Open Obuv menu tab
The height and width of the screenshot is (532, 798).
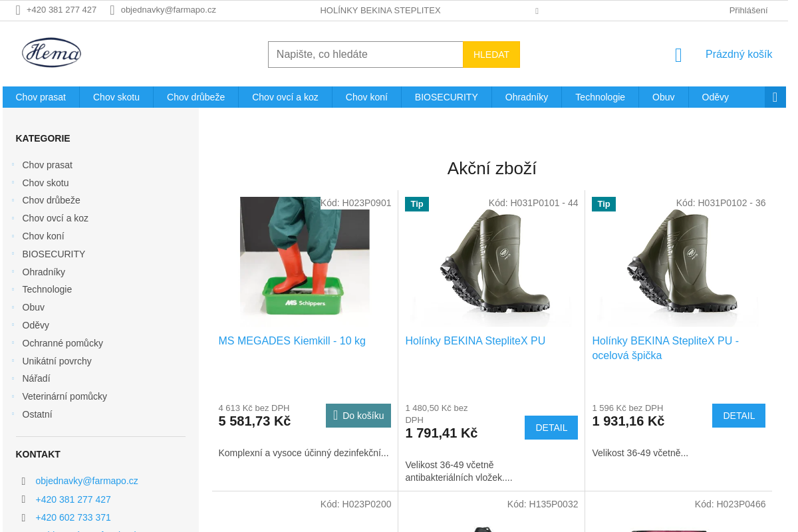664,97
